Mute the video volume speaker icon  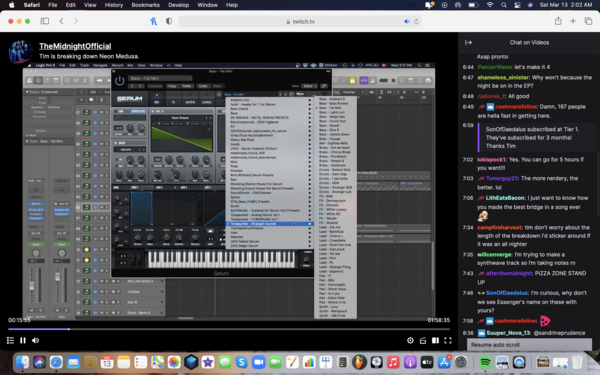[36, 340]
